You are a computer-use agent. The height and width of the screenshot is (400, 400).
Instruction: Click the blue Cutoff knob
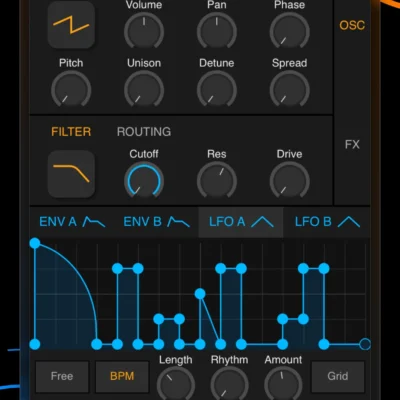coord(144,181)
